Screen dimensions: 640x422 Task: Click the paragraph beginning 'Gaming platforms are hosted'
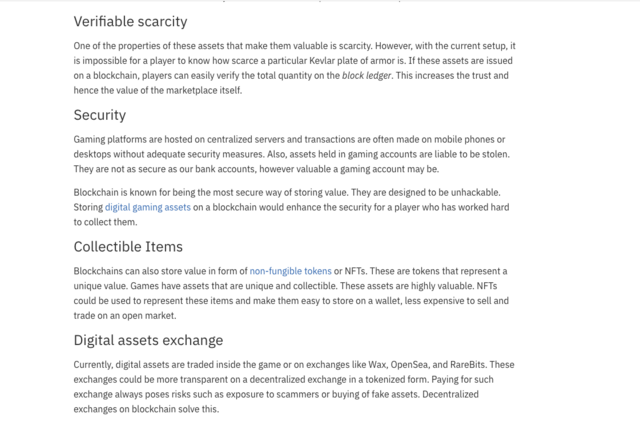click(291, 154)
